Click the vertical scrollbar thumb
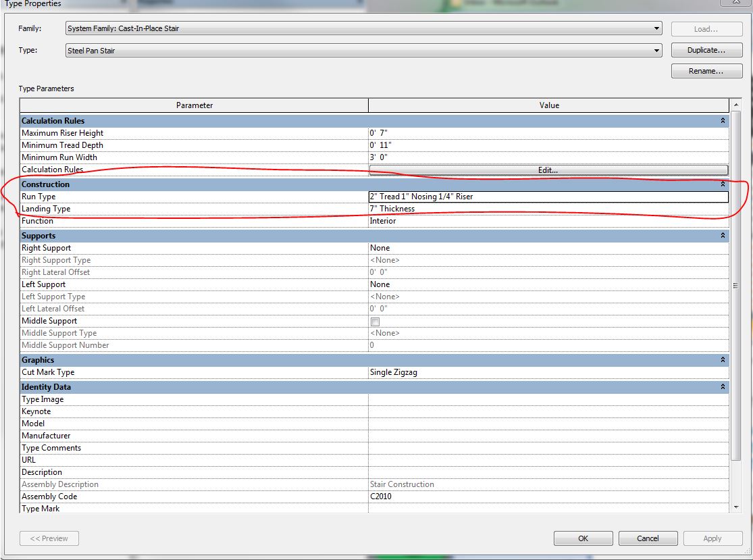The image size is (753, 560). pyautogui.click(x=735, y=285)
